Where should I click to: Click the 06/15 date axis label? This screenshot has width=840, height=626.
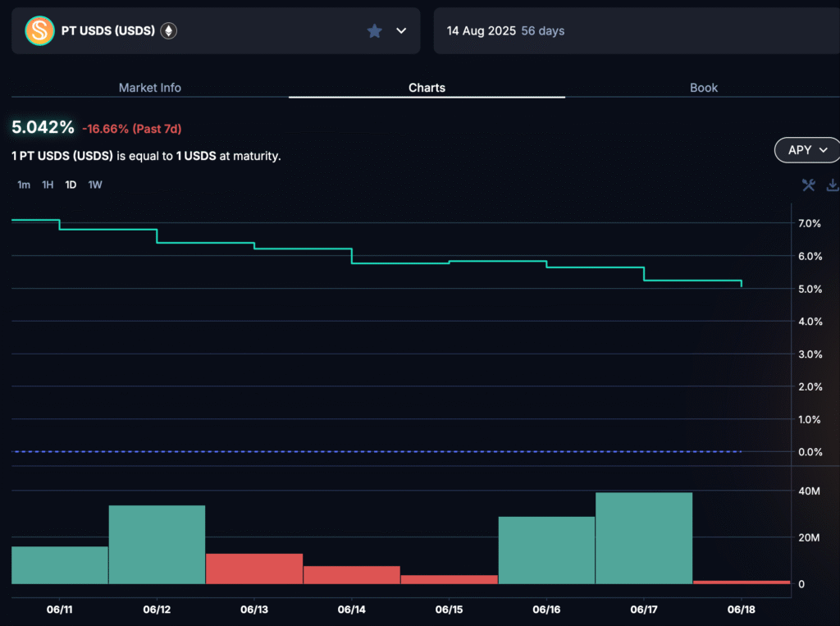click(449, 610)
